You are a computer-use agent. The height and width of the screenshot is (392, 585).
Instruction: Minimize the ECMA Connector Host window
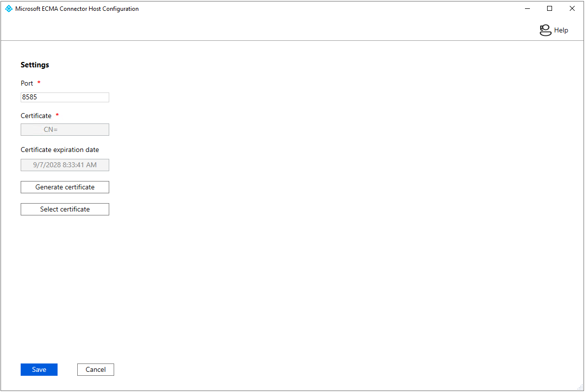527,9
